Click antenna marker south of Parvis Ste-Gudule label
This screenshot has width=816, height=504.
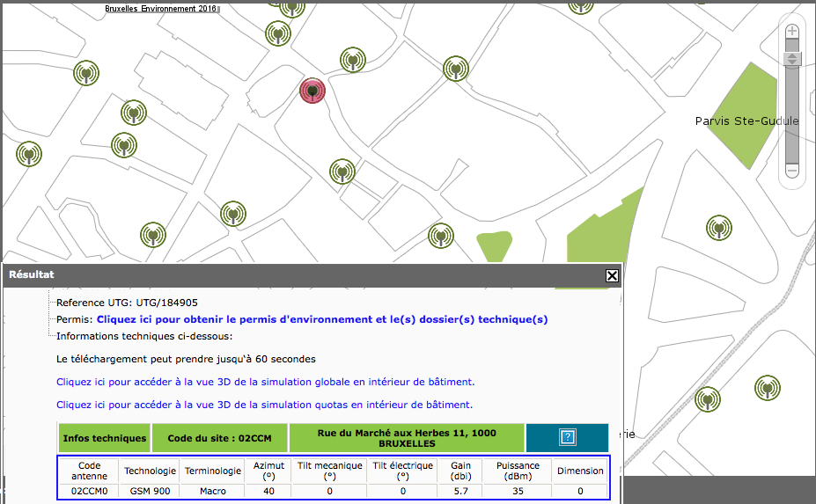pyautogui.click(x=719, y=229)
